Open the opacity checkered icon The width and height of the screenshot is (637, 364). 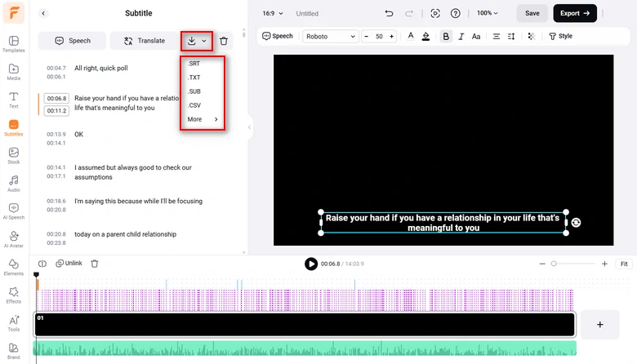pyautogui.click(x=531, y=36)
